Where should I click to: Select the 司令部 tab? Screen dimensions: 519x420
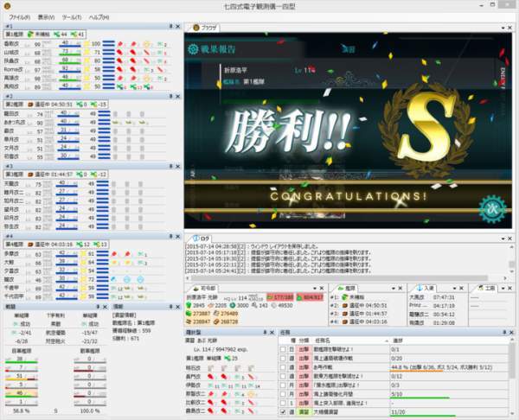point(204,289)
